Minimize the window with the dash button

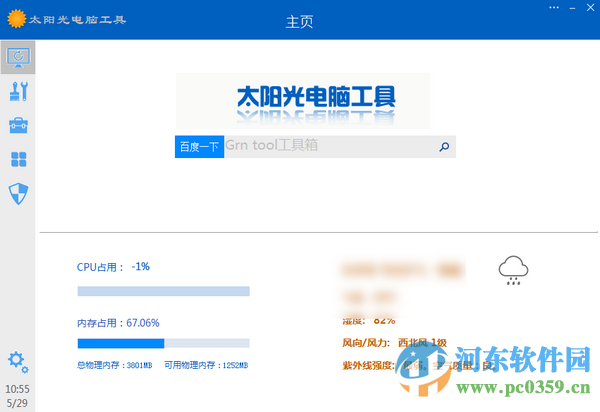pos(572,8)
